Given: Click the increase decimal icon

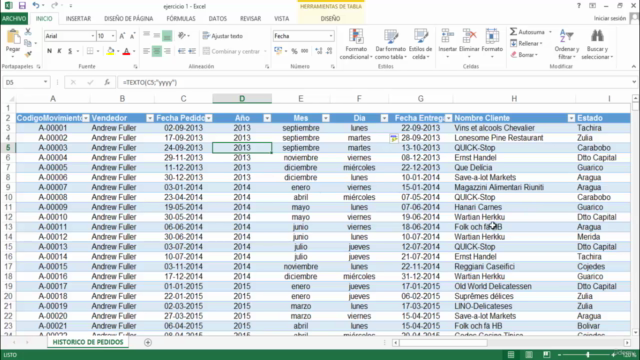Looking at the screenshot, I should tap(318, 51).
